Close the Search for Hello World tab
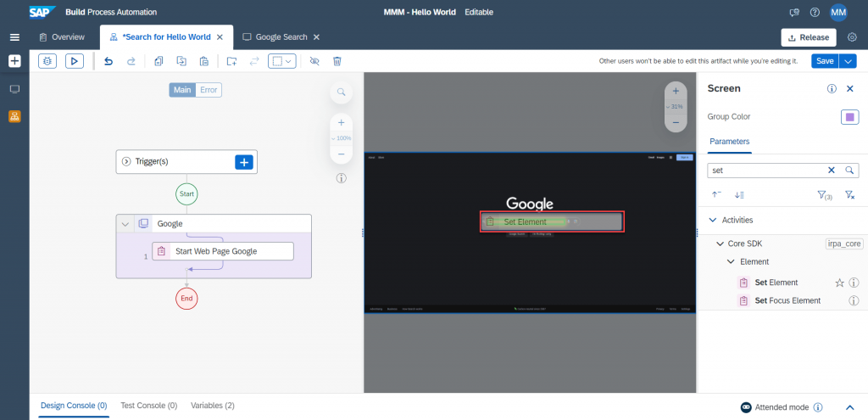This screenshot has width=868, height=420. point(220,37)
